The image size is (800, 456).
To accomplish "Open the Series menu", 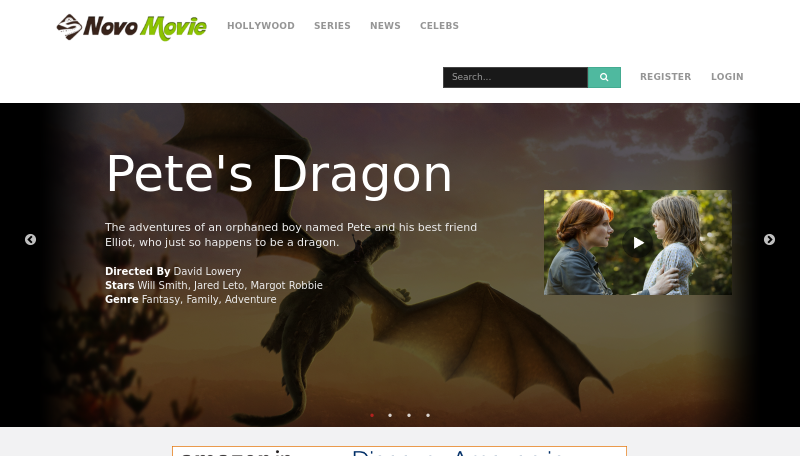I will tap(332, 26).
